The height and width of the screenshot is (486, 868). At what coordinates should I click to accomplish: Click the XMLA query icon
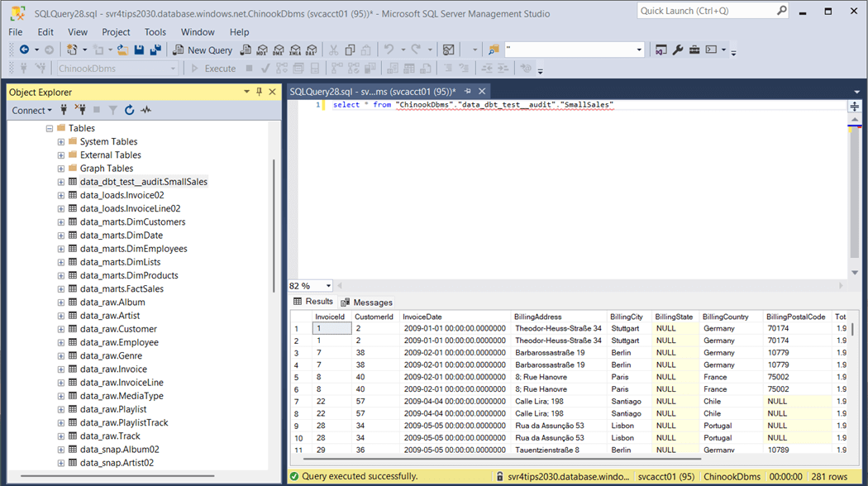294,50
